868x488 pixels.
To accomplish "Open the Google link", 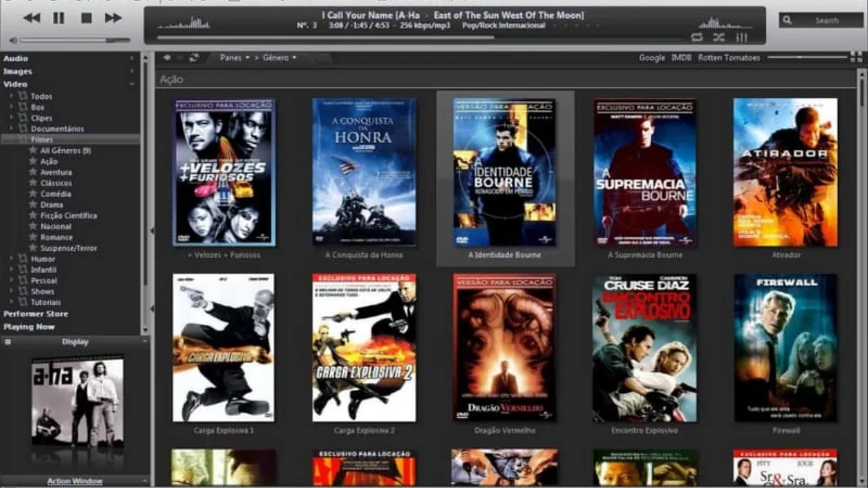I will pos(652,58).
